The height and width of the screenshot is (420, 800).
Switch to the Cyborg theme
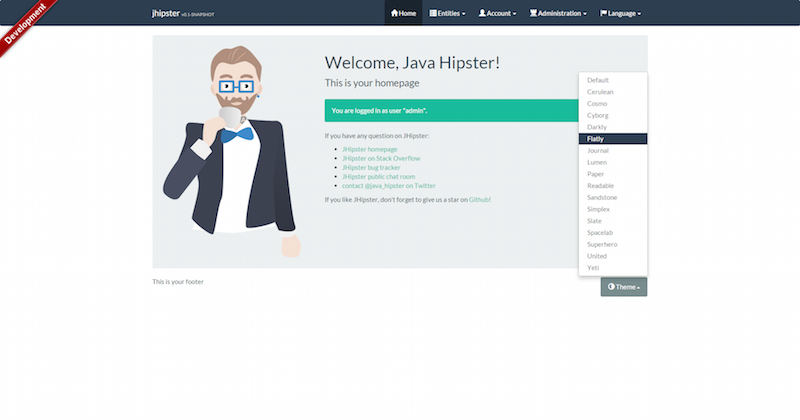[598, 115]
